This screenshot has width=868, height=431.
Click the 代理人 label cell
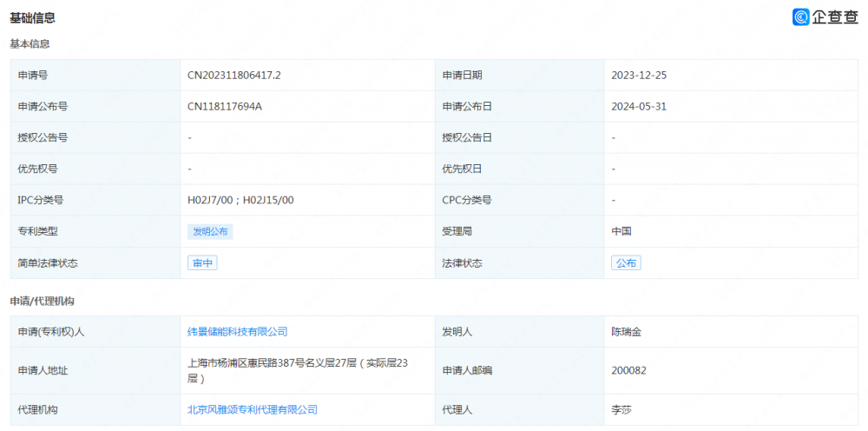click(x=520, y=410)
